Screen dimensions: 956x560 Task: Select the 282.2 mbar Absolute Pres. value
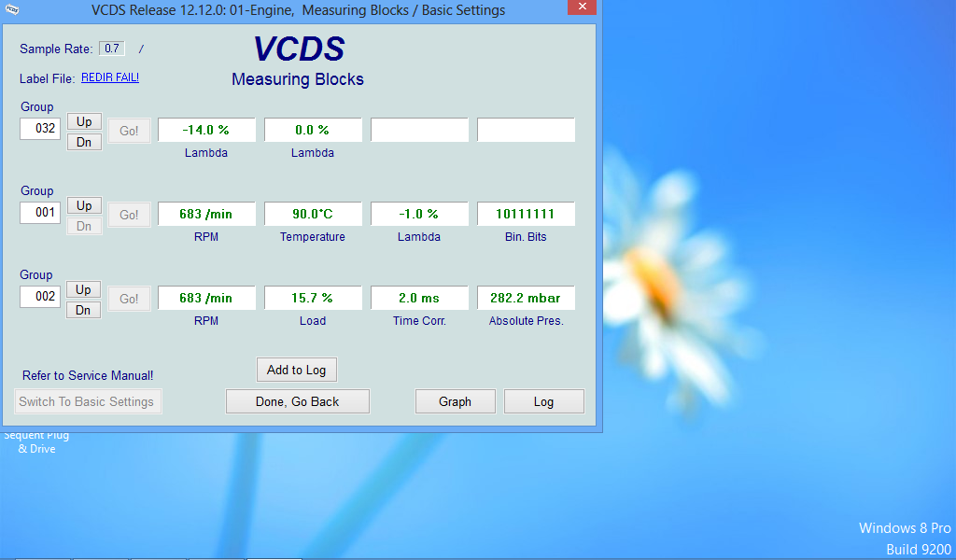tap(526, 298)
